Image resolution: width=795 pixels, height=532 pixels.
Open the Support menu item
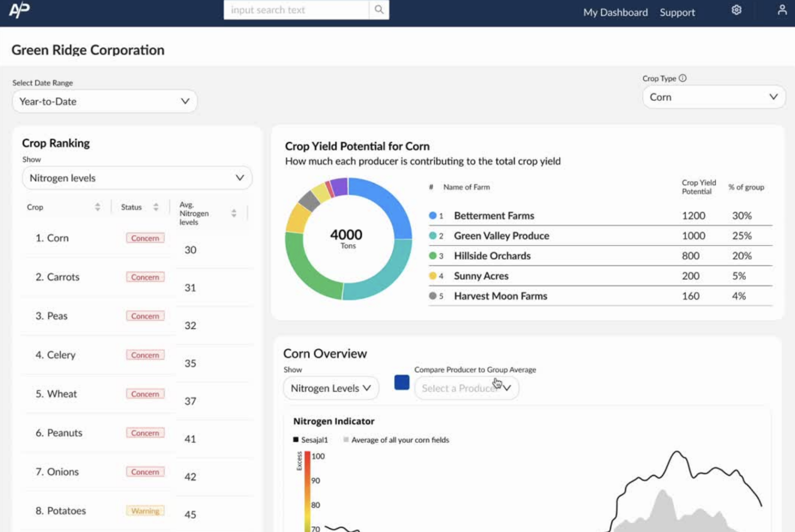click(677, 12)
